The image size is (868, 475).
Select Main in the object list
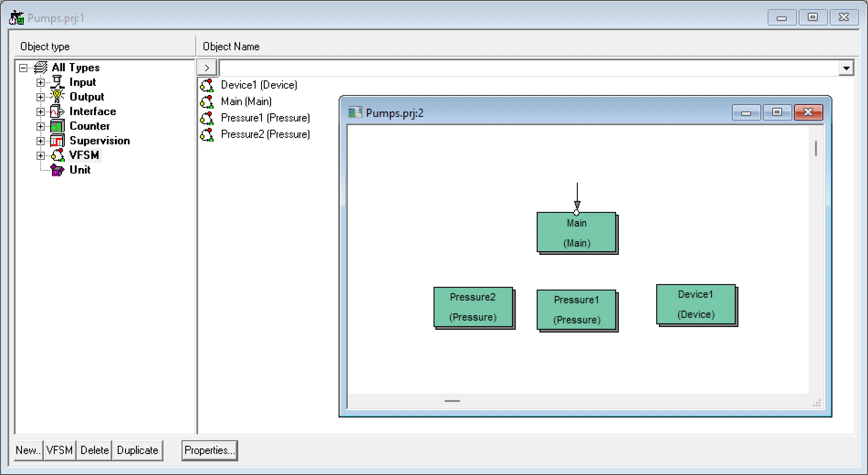coord(246,101)
